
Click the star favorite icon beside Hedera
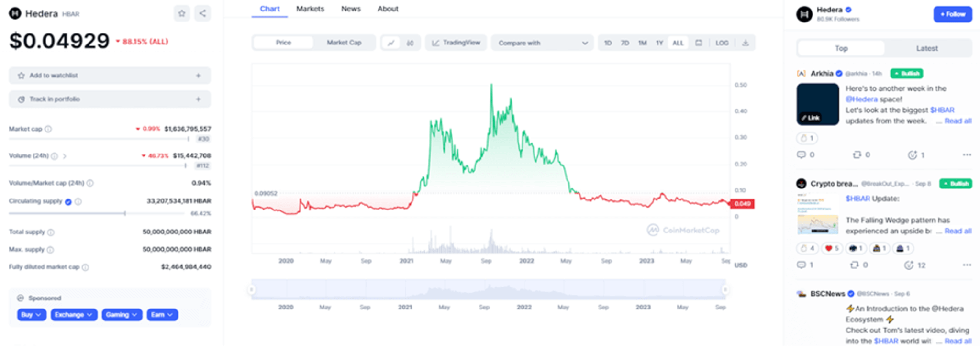click(x=182, y=13)
